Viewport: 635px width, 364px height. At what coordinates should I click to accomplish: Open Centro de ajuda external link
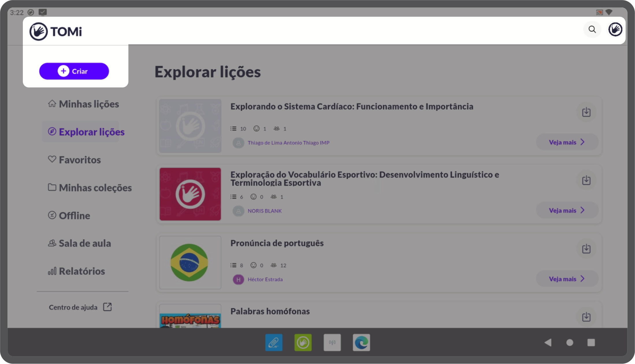[80, 307]
